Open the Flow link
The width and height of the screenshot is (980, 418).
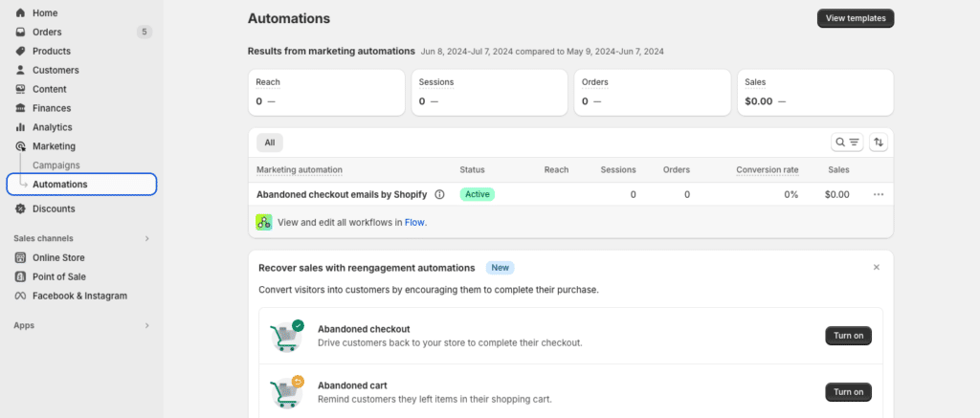[x=414, y=222]
